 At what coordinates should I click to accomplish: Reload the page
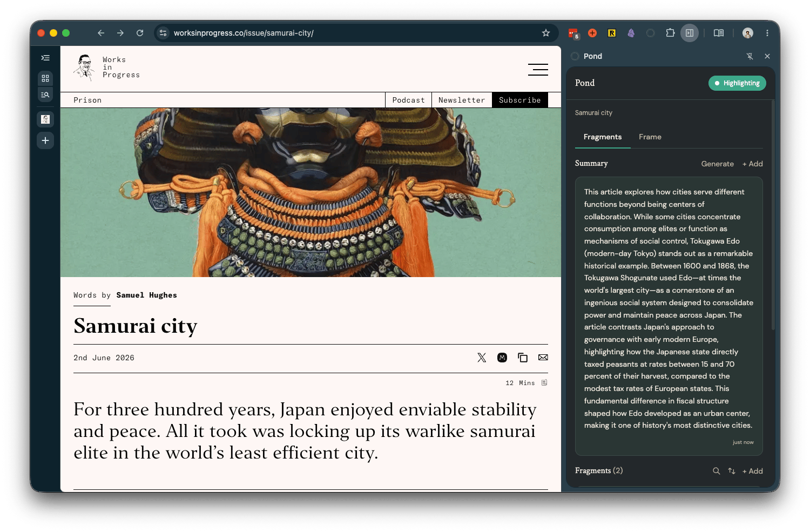140,33
